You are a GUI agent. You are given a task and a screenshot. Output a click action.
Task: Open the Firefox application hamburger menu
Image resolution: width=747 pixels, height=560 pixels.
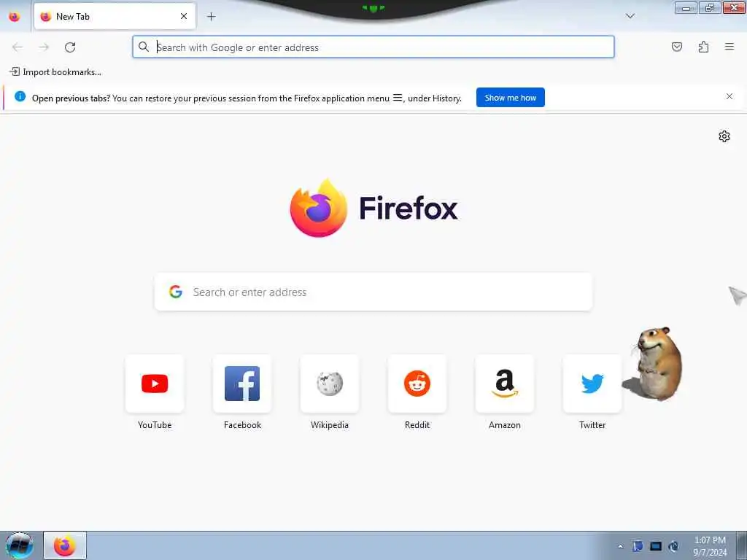click(x=729, y=47)
